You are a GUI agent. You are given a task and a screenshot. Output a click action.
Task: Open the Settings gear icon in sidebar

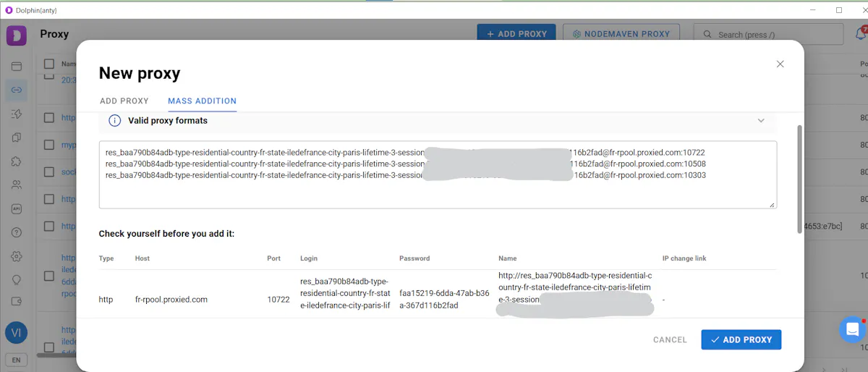click(16, 256)
